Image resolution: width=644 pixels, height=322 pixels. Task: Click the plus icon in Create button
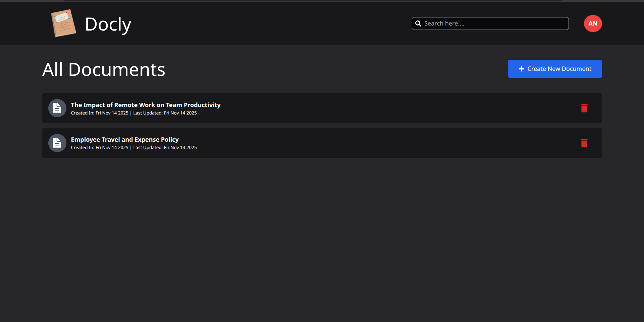click(522, 69)
